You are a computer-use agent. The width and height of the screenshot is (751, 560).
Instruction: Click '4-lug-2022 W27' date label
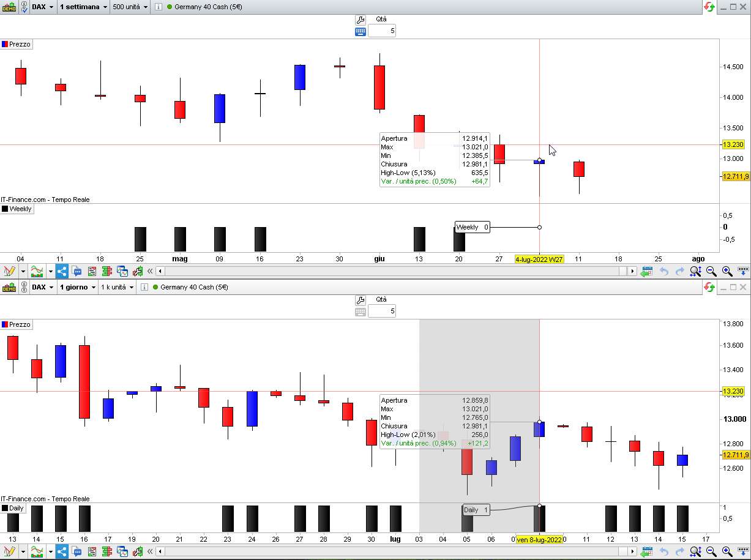pos(539,259)
